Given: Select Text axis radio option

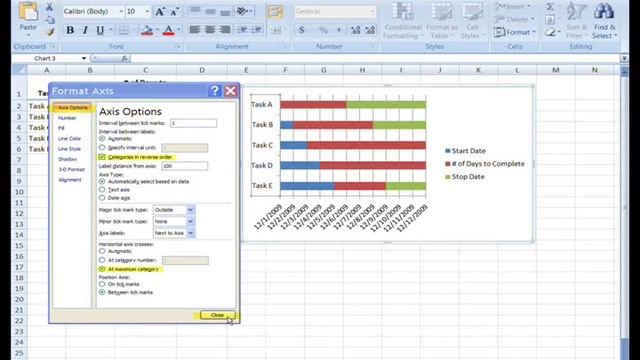Looking at the screenshot, I should [102, 190].
